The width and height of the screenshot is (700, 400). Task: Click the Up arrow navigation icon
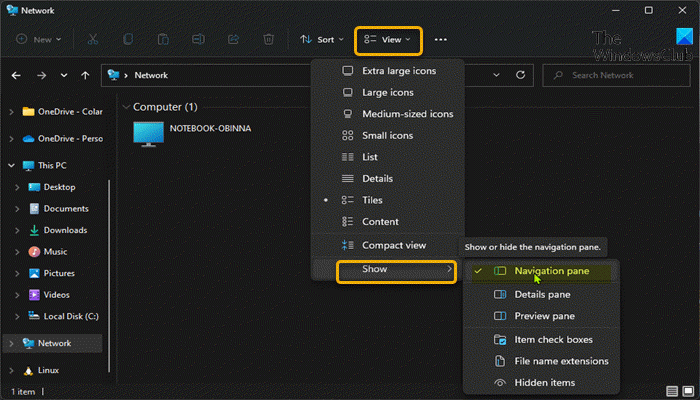tap(85, 75)
